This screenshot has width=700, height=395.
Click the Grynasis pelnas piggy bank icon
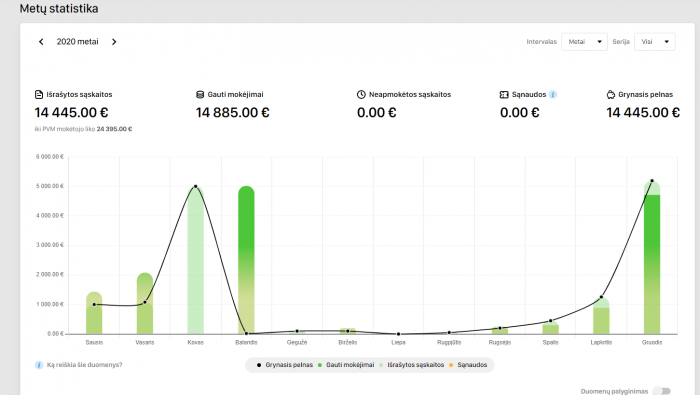tap(611, 95)
